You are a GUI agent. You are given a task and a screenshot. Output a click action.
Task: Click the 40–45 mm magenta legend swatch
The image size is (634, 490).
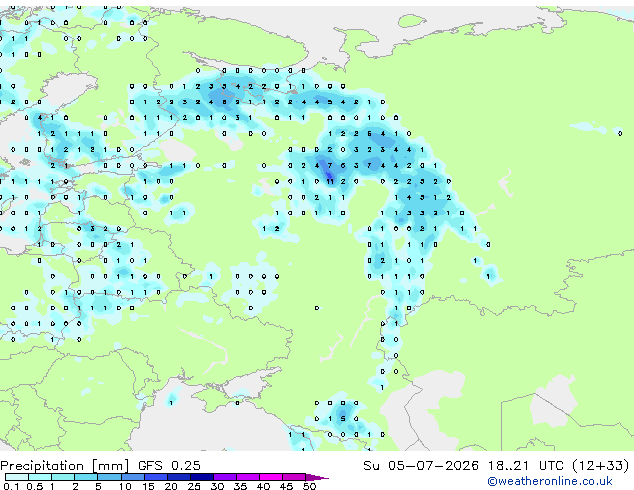[x=271, y=477]
